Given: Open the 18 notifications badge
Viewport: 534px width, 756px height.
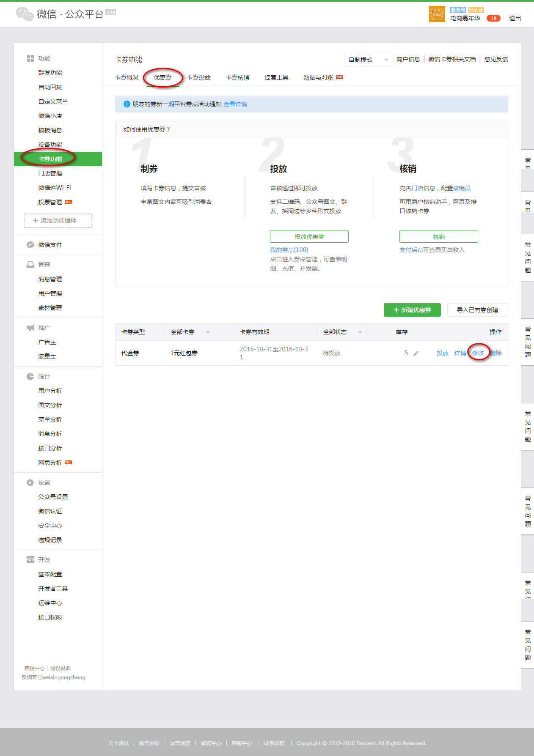Looking at the screenshot, I should coord(493,18).
